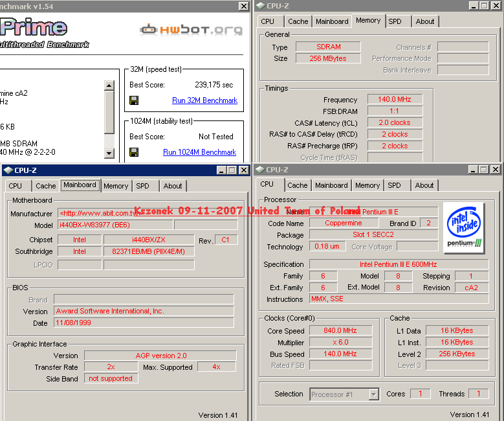
Task: Click the floppy save icon under 1024M stability test
Action: pos(134,152)
